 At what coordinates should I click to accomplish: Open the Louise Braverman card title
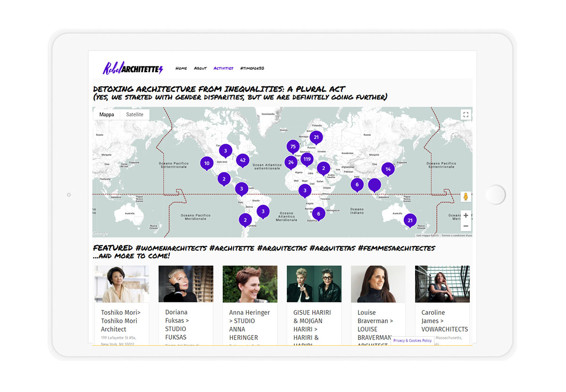(375, 328)
